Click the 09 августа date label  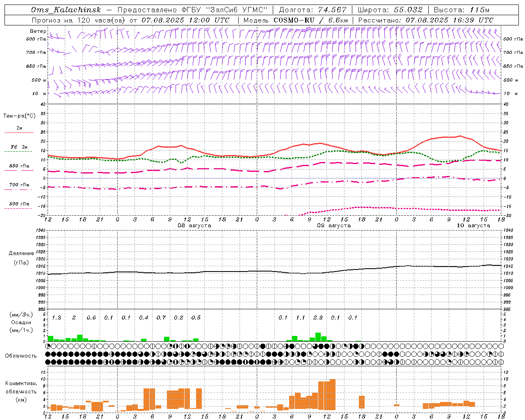(x=334, y=226)
